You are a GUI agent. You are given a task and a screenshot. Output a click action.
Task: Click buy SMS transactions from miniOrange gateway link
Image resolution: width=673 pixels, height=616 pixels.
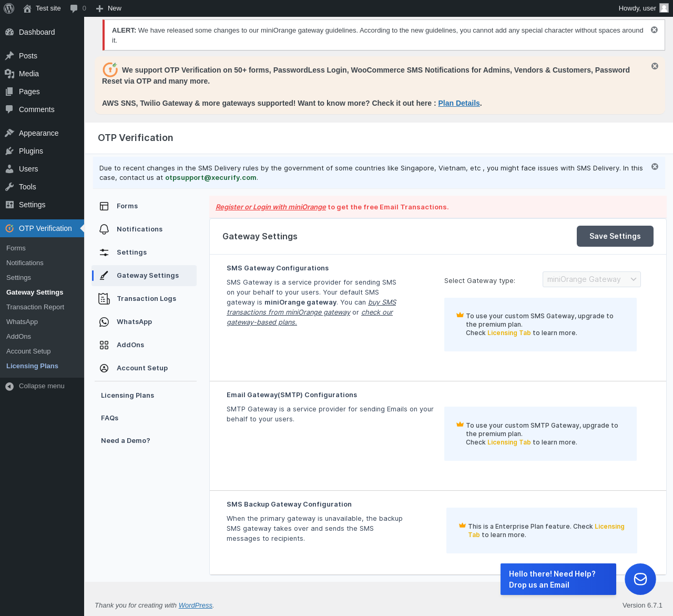coord(311,307)
